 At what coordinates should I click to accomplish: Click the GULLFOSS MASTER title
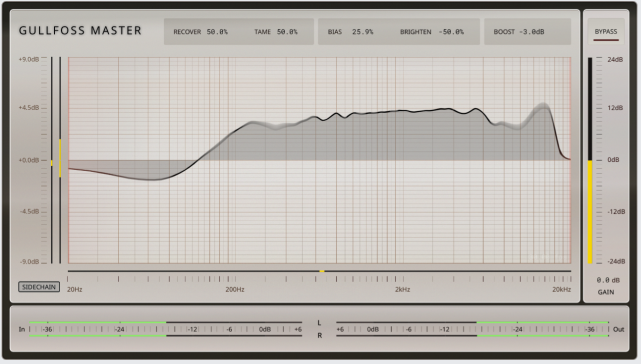80,30
